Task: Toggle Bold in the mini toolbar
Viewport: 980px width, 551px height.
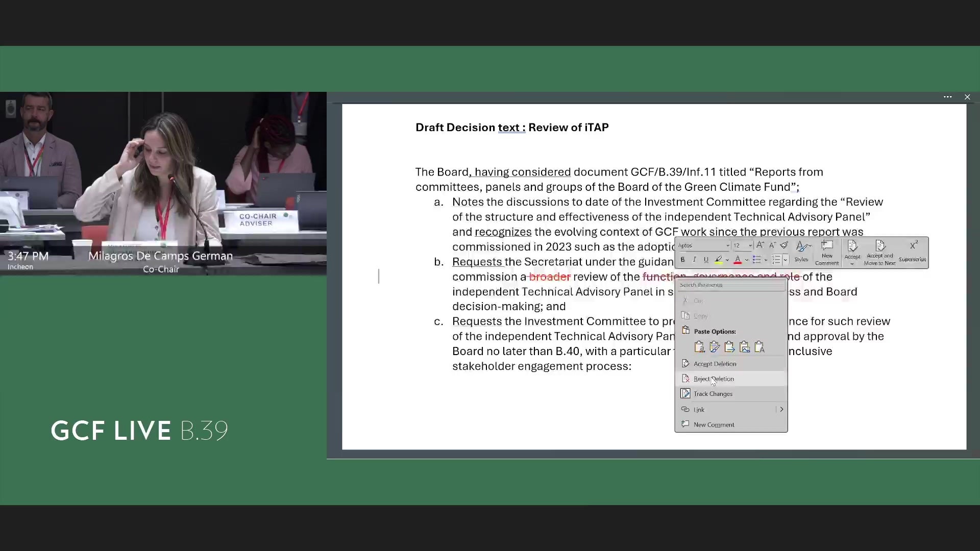Action: click(x=682, y=260)
